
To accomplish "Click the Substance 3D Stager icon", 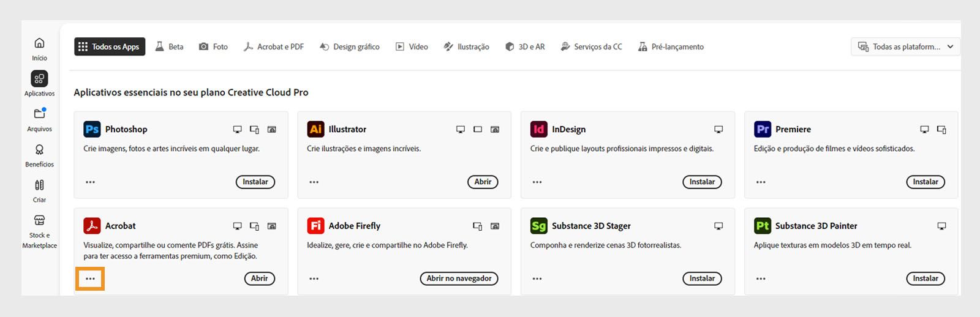I will pos(538,226).
